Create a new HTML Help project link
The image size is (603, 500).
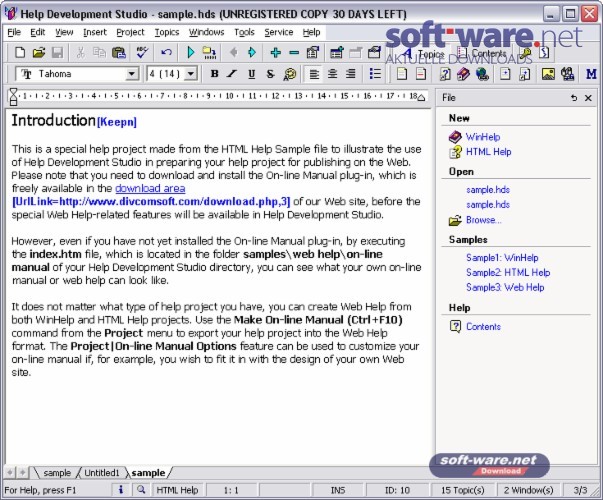point(488,152)
